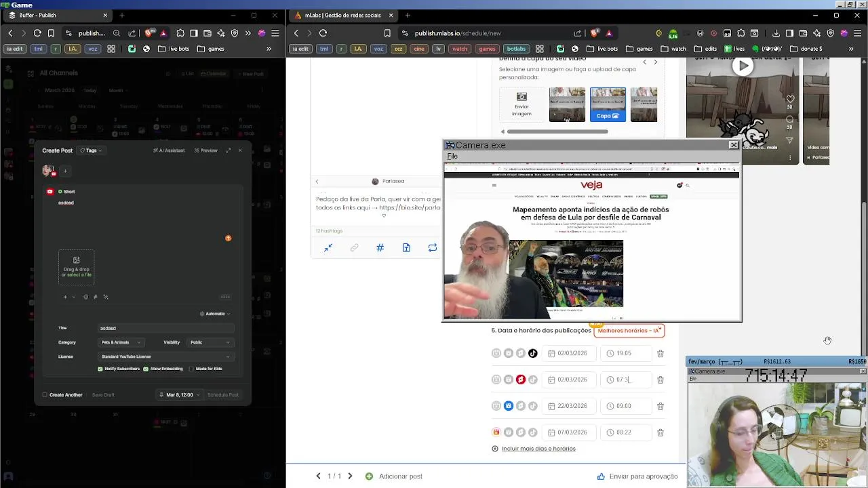Open the File menu in Camera.exe window
Screen dimensions: 868x488
point(452,157)
